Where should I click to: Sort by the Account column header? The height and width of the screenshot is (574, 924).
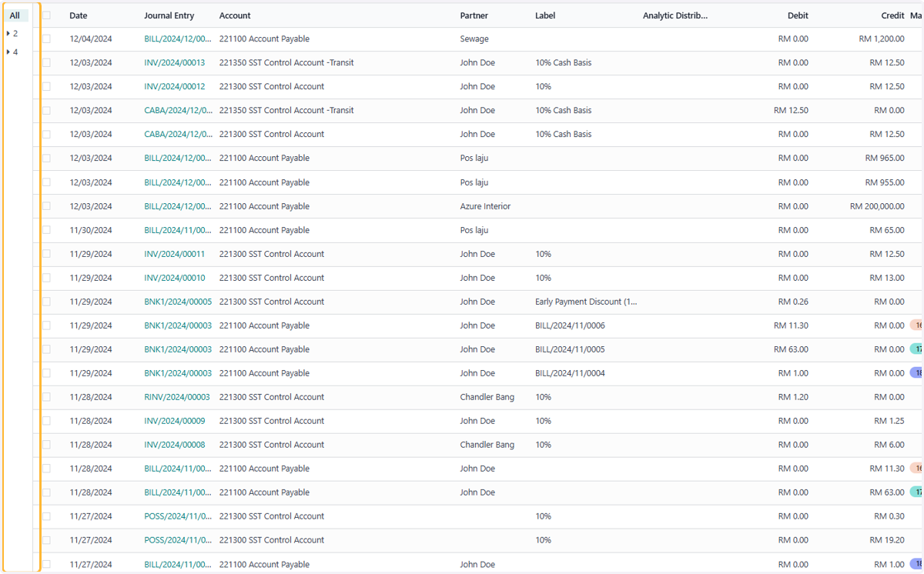[235, 15]
